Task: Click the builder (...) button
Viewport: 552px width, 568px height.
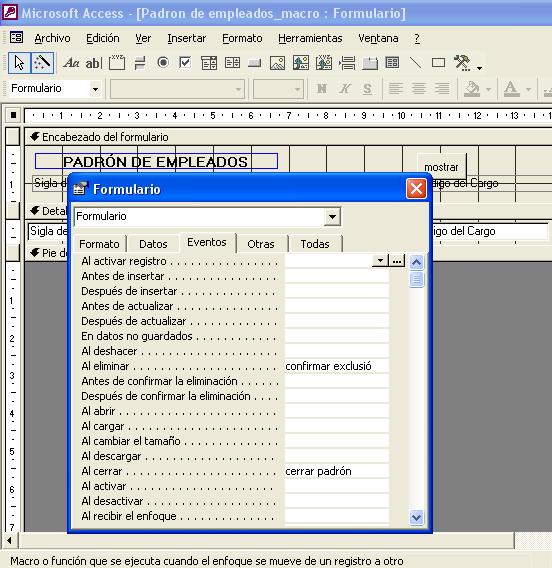Action: [397, 260]
